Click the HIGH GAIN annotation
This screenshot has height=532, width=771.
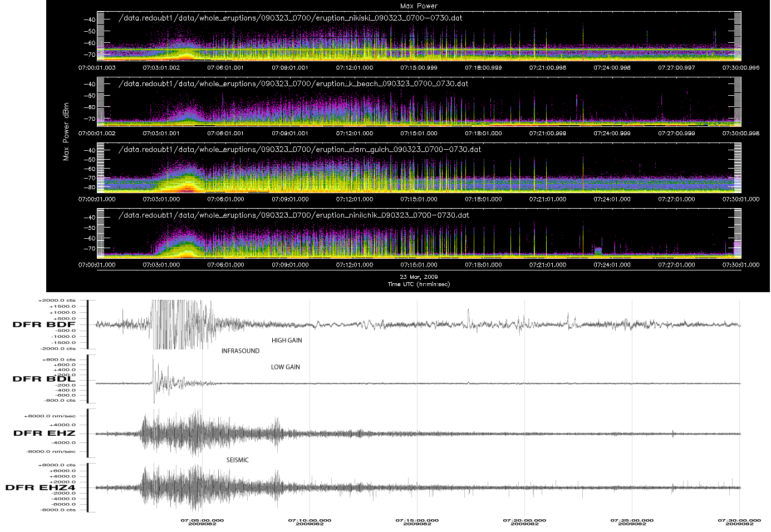pyautogui.click(x=287, y=341)
